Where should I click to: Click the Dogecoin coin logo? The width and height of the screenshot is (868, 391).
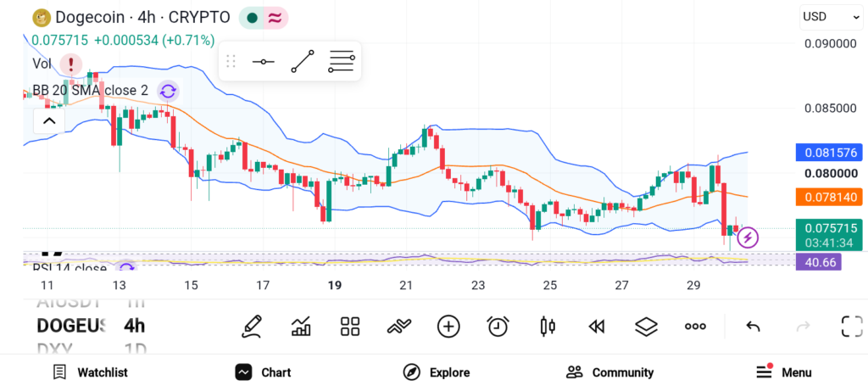(42, 18)
